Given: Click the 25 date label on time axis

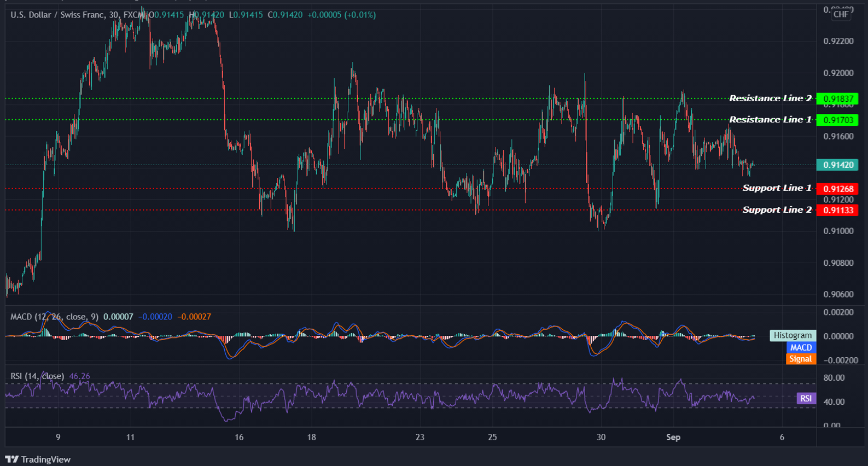Looking at the screenshot, I should pos(493,437).
